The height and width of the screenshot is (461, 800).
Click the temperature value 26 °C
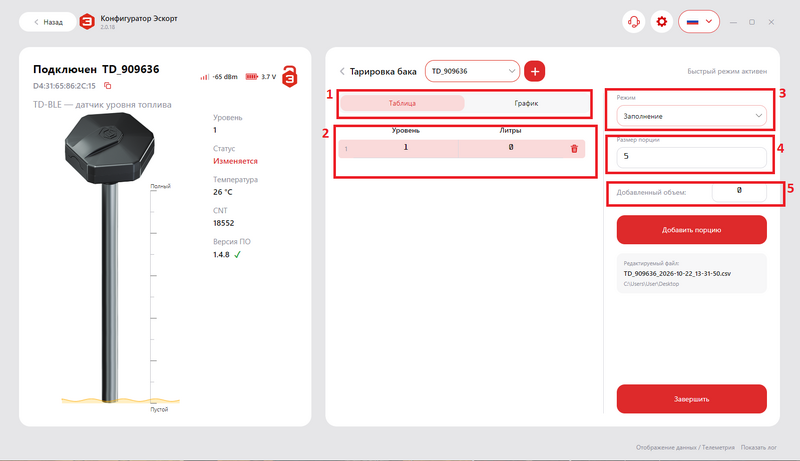(222, 192)
